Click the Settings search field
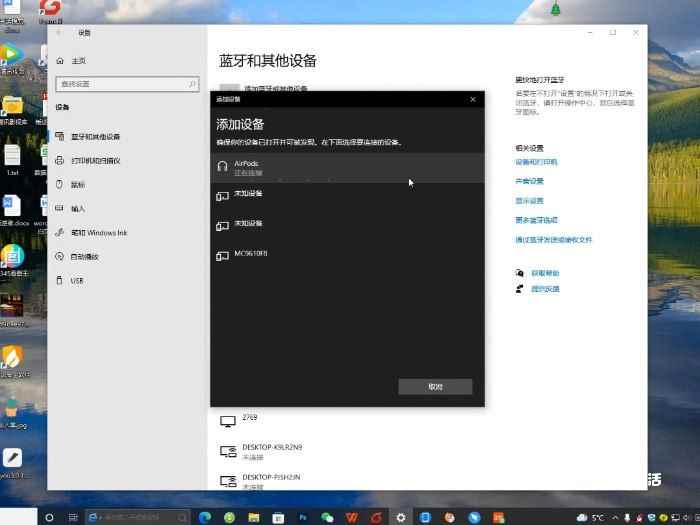The height and width of the screenshot is (525, 700). click(x=127, y=84)
